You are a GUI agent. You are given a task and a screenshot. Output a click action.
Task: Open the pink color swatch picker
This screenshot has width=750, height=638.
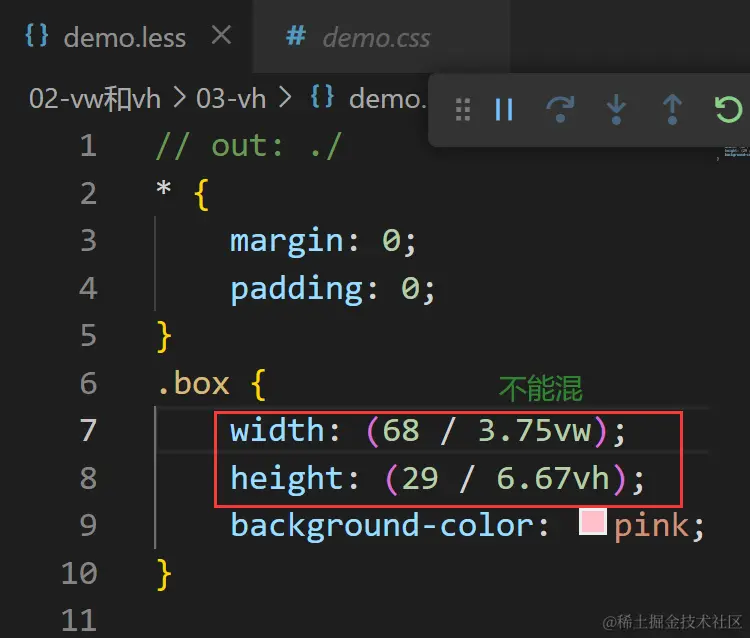pos(593,522)
